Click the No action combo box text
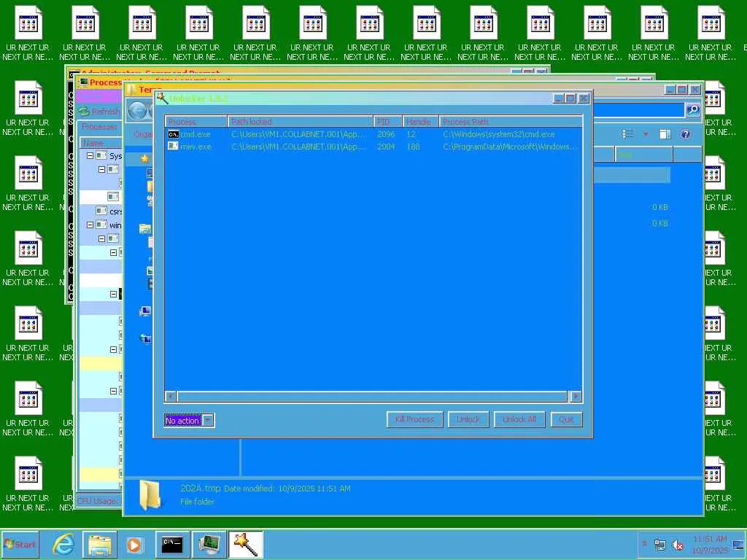The image size is (747, 560). (182, 421)
